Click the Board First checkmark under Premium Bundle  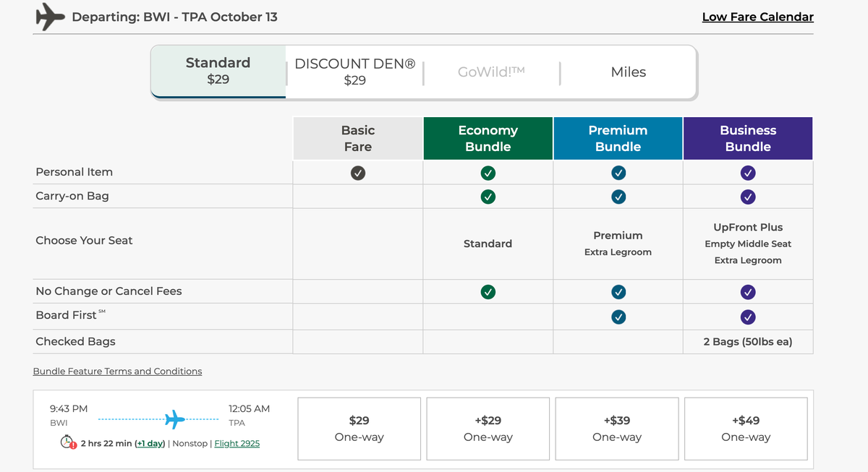pyautogui.click(x=617, y=317)
